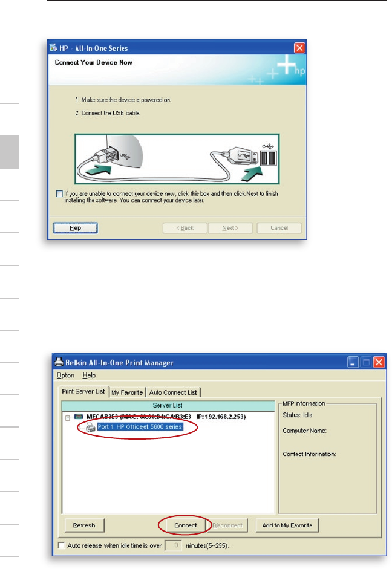Click the Next button in HP dialog
392x569 pixels.
[x=230, y=228]
